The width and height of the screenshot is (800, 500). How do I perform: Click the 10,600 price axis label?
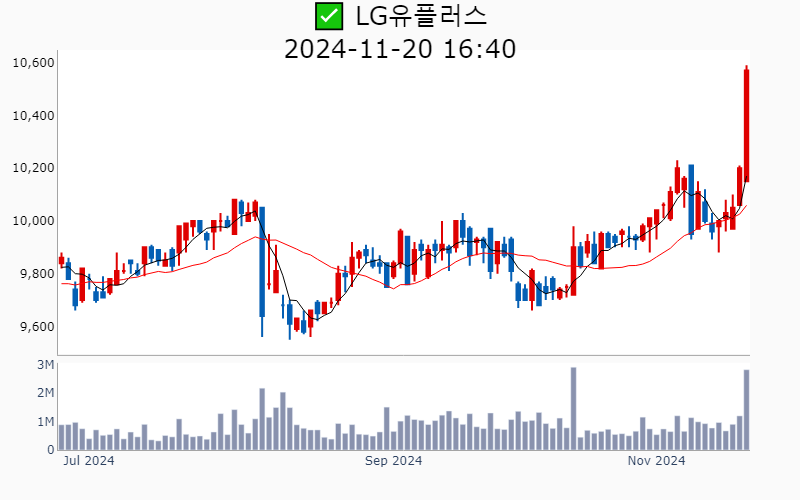(33, 63)
